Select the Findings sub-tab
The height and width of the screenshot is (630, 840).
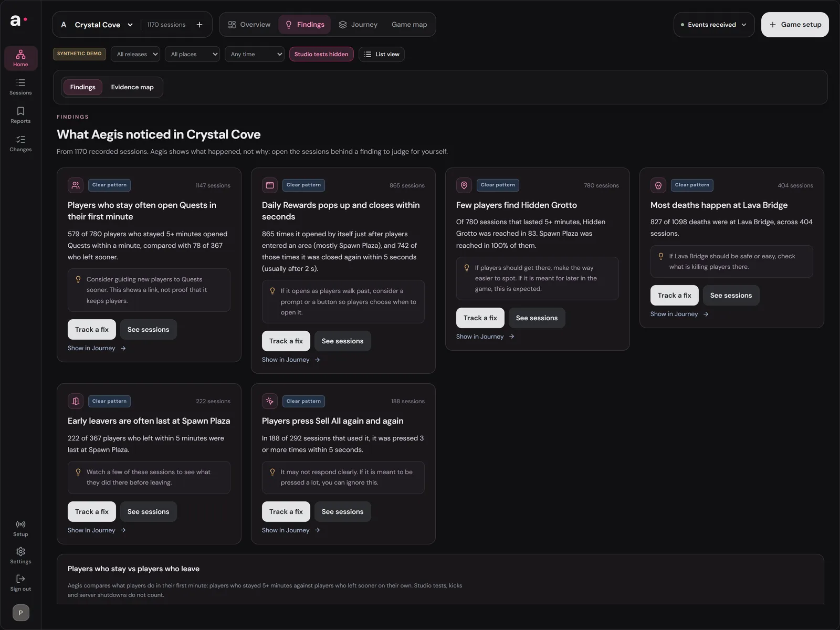[83, 87]
